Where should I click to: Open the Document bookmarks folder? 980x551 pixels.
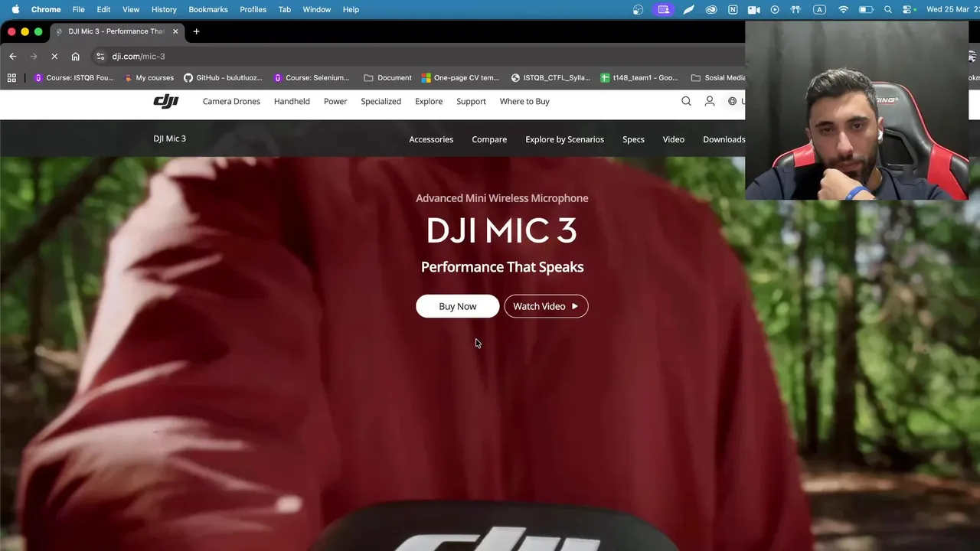[x=387, y=77]
